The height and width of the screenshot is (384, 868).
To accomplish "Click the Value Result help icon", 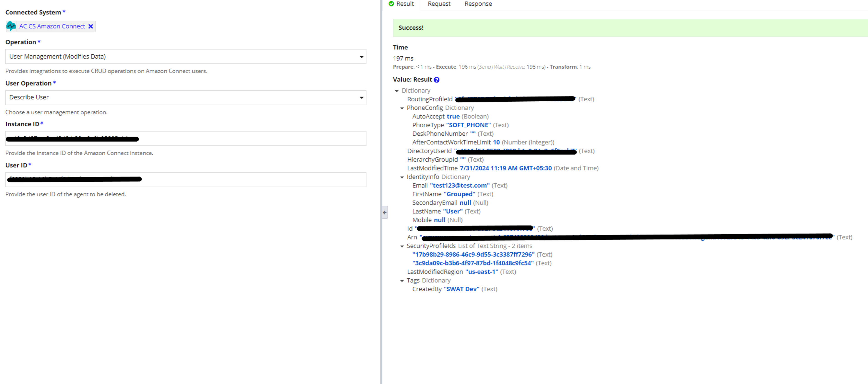I will (x=436, y=80).
